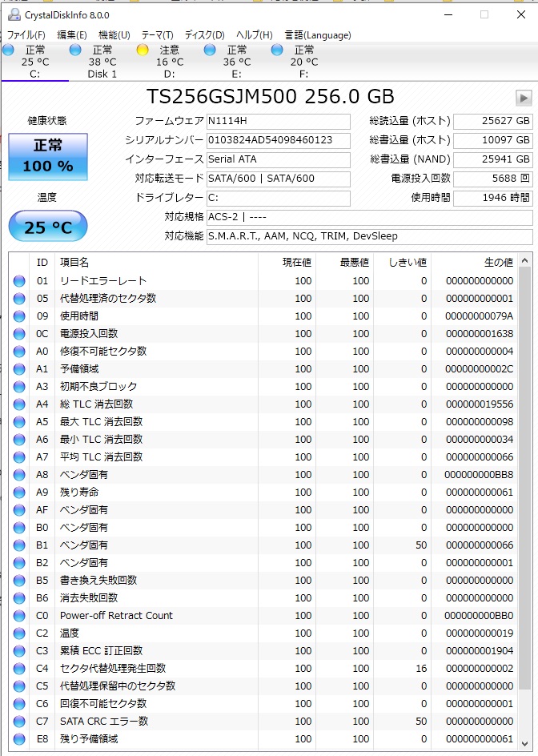Image resolution: width=538 pixels, height=756 pixels.
Task: Click total host writes value 10097 GB
Action: coord(492,140)
